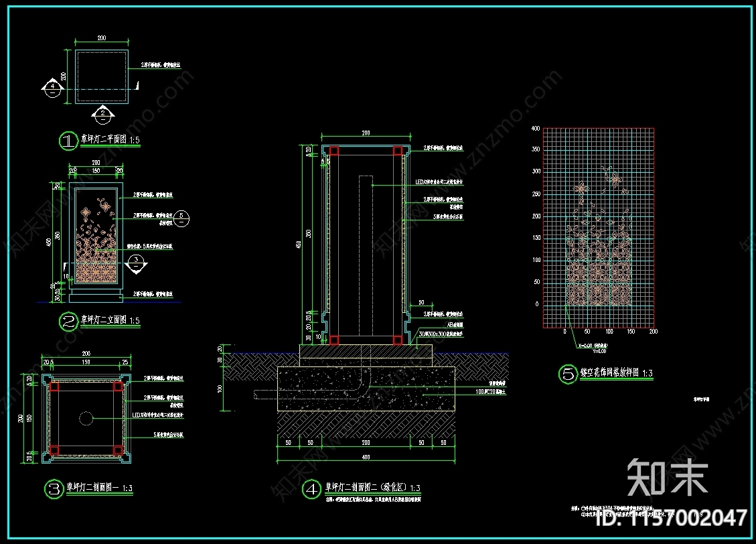Select the title '草坪灯二立面图 1:5'
Viewport: 756px width, 544px height.
(110, 320)
